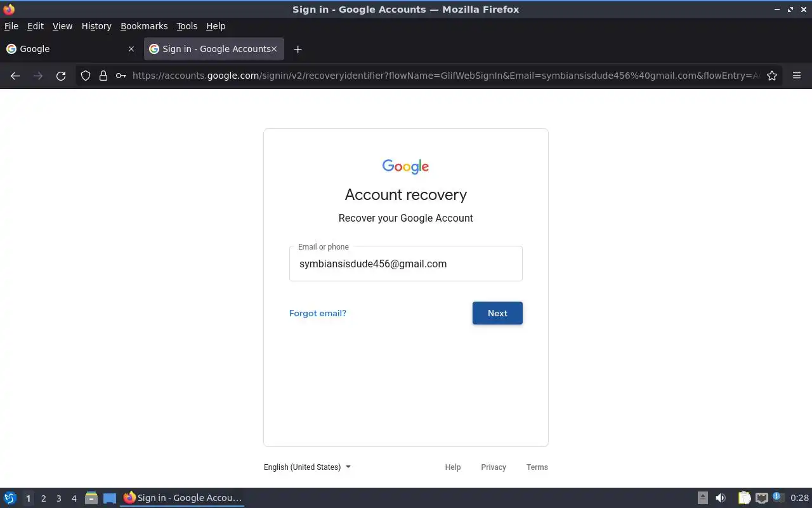
Task: Switch to workspace 2
Action: (43, 498)
